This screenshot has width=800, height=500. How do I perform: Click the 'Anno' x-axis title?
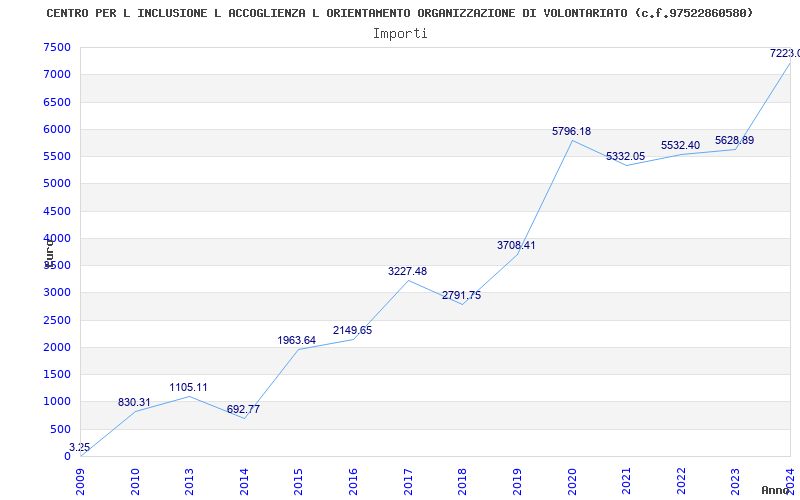777,490
